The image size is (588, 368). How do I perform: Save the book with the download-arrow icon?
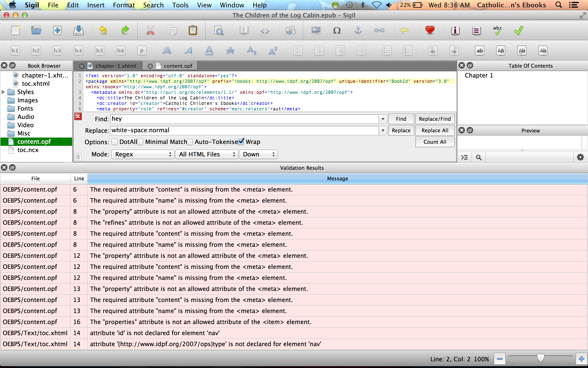tap(79, 30)
